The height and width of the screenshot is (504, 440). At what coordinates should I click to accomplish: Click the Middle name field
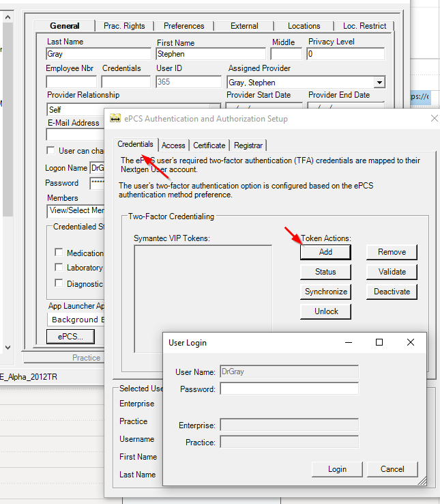pyautogui.click(x=286, y=54)
